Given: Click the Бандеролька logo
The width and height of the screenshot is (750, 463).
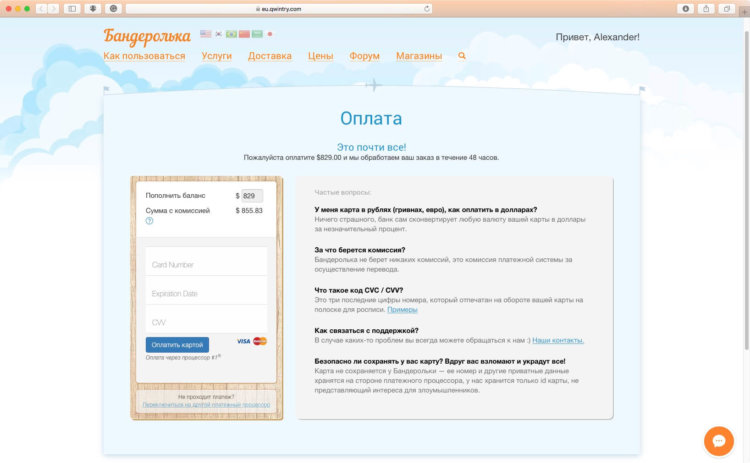Looking at the screenshot, I should click(147, 36).
